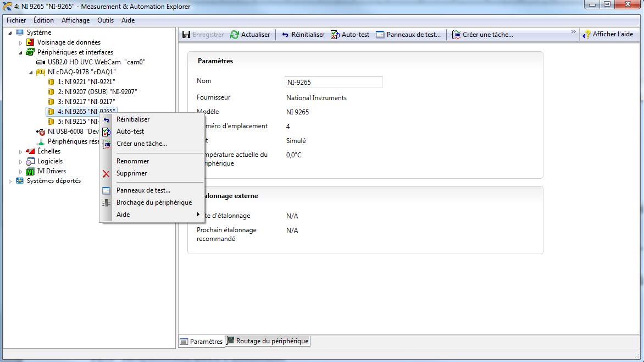Click the green Actualiser refresh icon

tap(235, 35)
